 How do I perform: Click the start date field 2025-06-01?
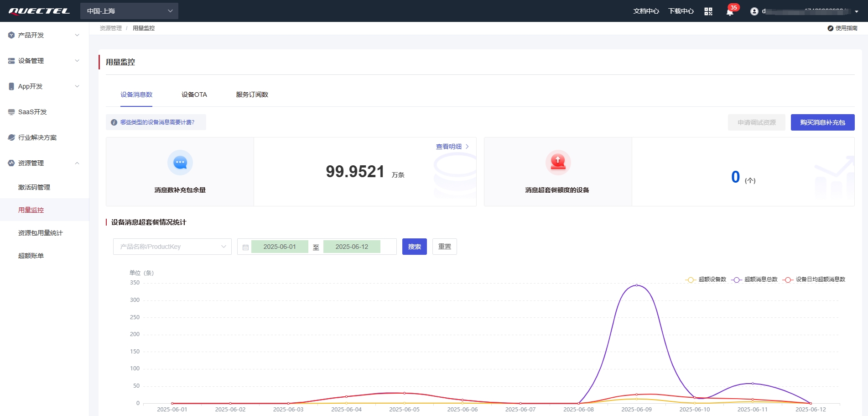(x=280, y=247)
